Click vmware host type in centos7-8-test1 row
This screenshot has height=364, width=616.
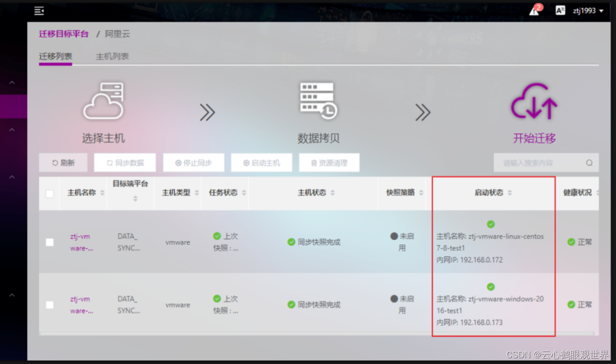pyautogui.click(x=178, y=243)
